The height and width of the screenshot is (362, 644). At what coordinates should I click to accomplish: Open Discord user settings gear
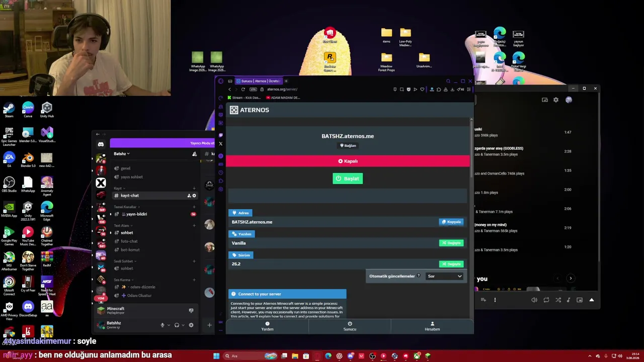coord(191,325)
